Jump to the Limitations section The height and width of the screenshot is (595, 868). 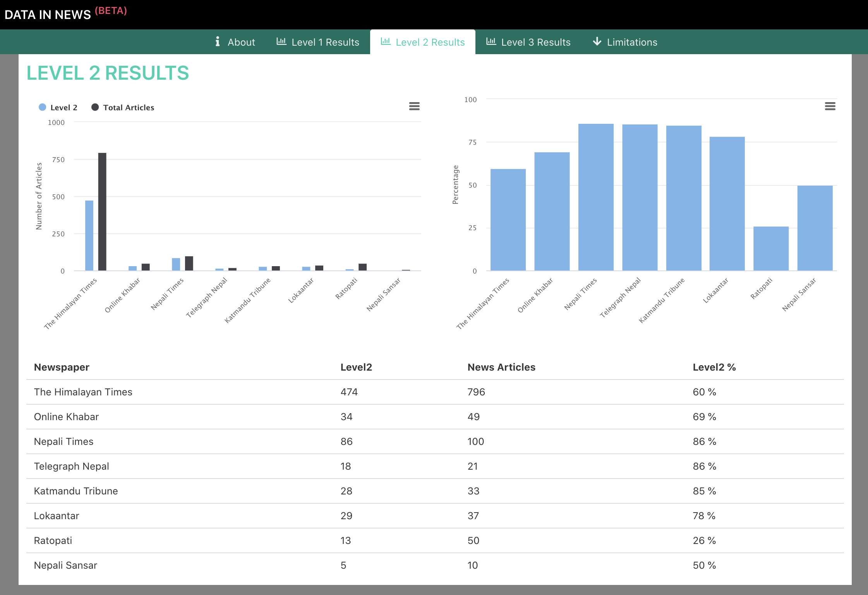pyautogui.click(x=625, y=42)
